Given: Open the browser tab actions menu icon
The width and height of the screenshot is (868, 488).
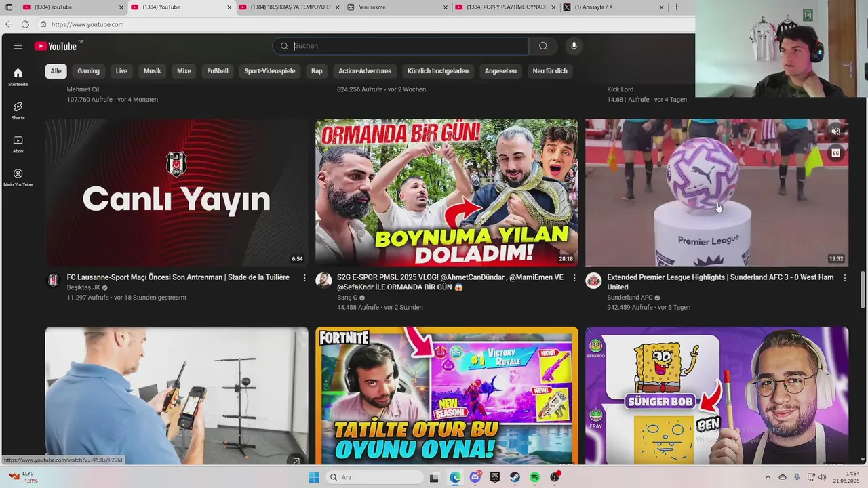Looking at the screenshot, I should pyautogui.click(x=9, y=7).
